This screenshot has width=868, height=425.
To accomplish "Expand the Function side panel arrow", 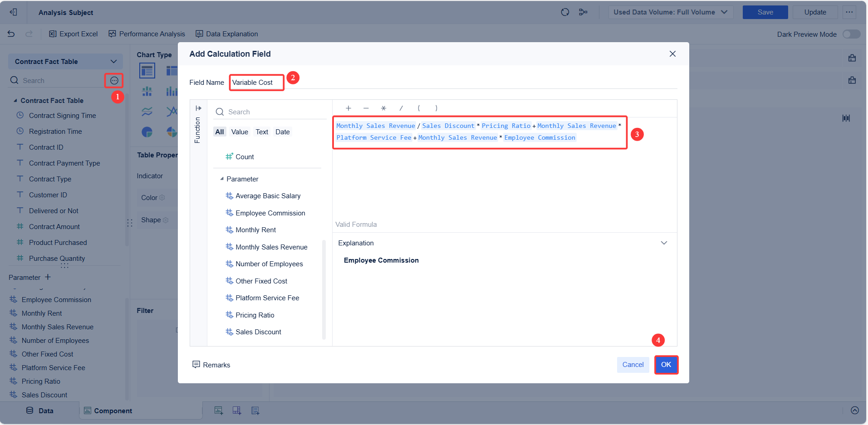I will [198, 108].
